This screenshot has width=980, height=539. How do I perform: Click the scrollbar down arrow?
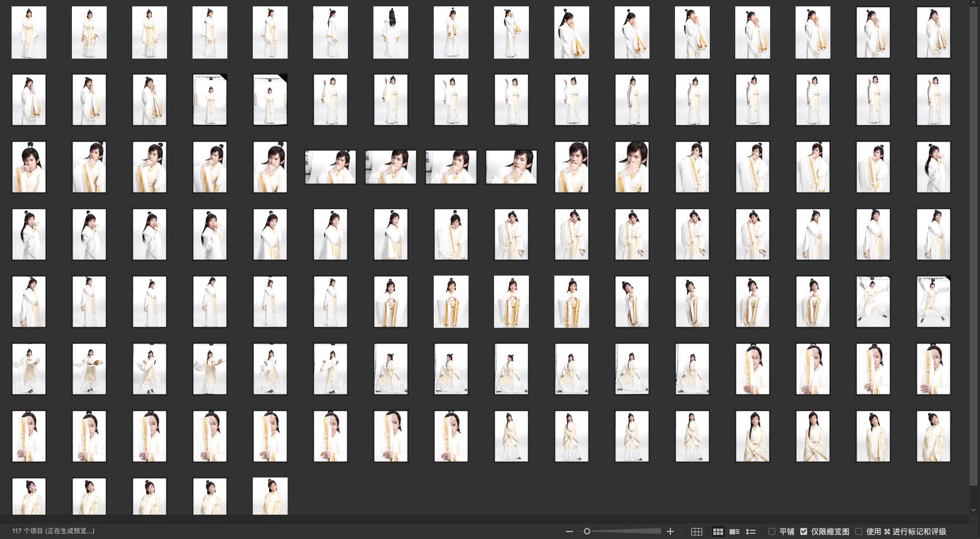pyautogui.click(x=974, y=510)
